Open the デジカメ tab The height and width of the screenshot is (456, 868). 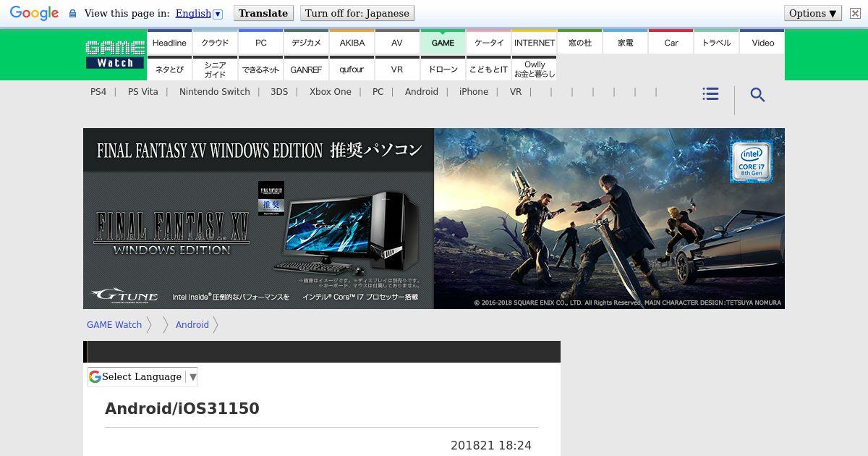tap(306, 43)
